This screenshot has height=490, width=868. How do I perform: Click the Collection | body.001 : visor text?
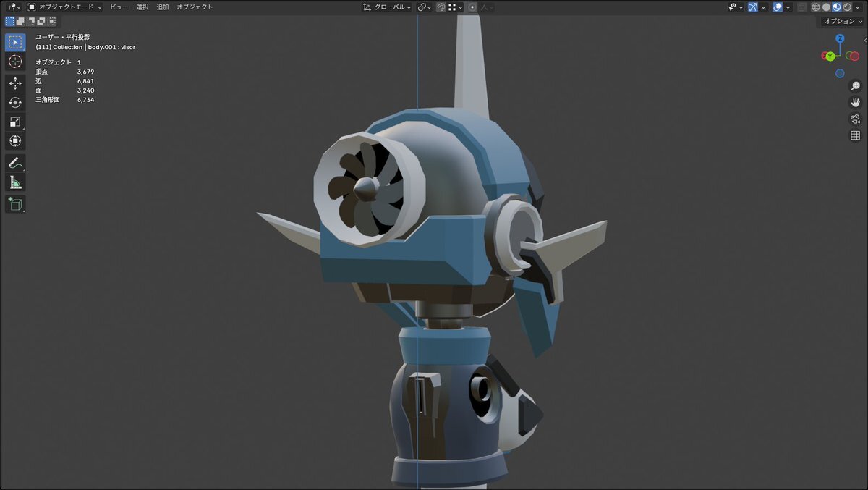point(85,47)
